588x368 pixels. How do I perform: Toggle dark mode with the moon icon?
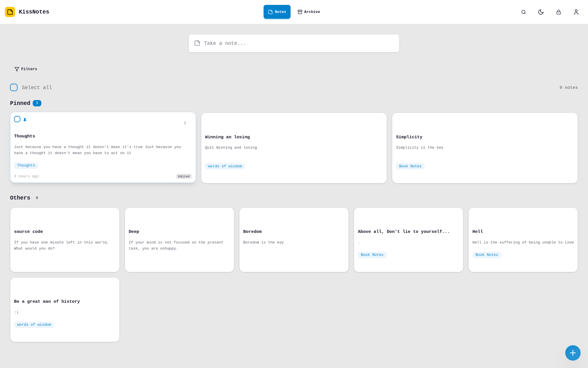pos(541,12)
